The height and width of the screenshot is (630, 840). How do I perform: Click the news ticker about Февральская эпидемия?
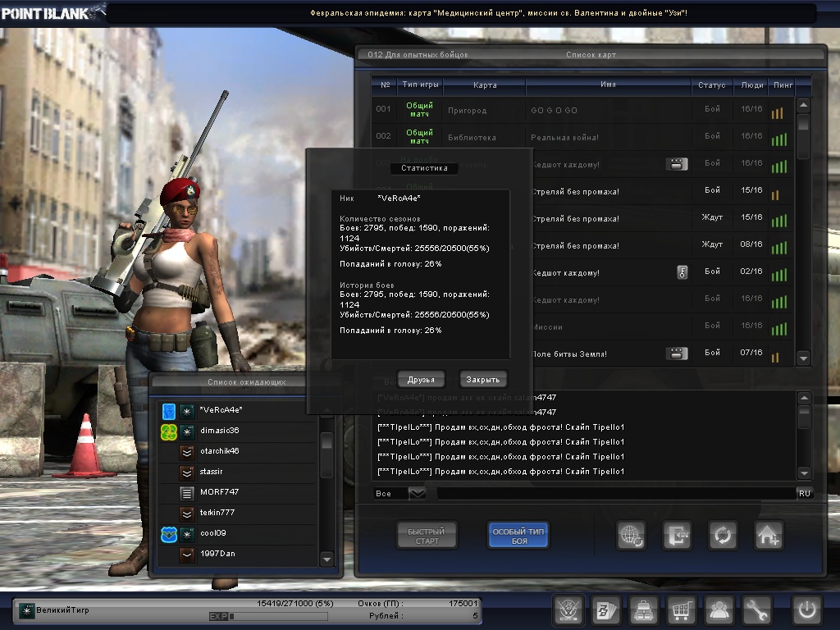(499, 13)
